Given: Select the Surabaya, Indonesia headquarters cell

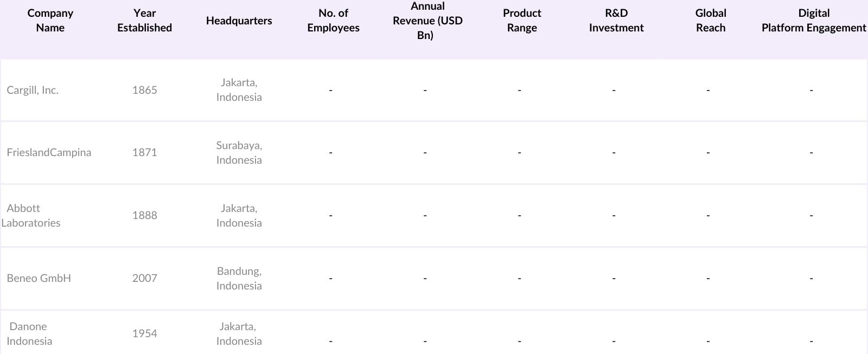Looking at the screenshot, I should pos(239,153).
